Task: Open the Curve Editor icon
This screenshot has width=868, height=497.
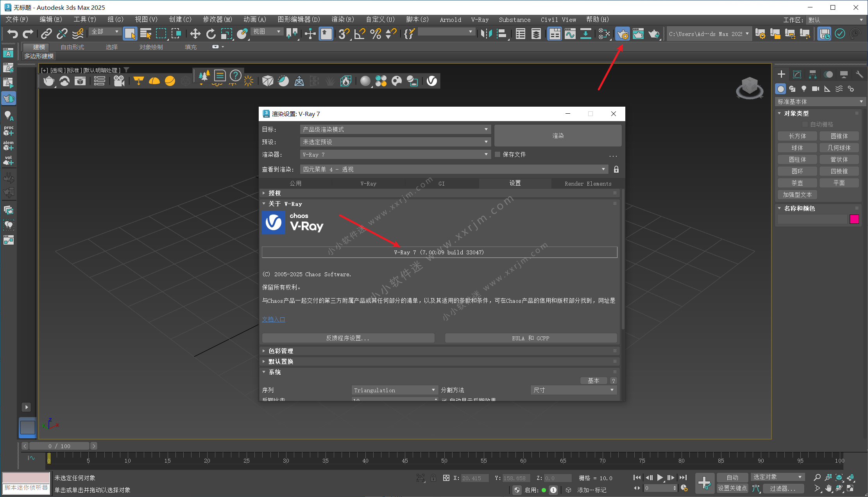Action: pos(570,34)
